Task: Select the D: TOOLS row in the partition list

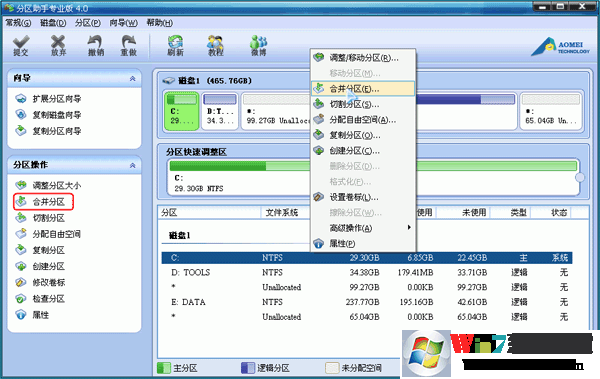Action: point(367,273)
